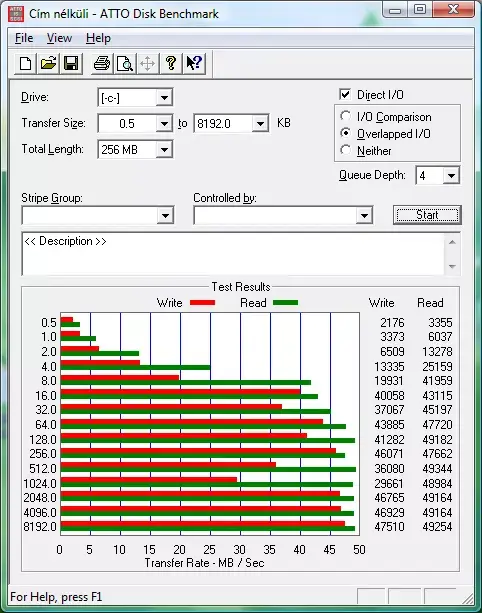
Task: Expand the Total Length dropdown
Action: (x=164, y=150)
